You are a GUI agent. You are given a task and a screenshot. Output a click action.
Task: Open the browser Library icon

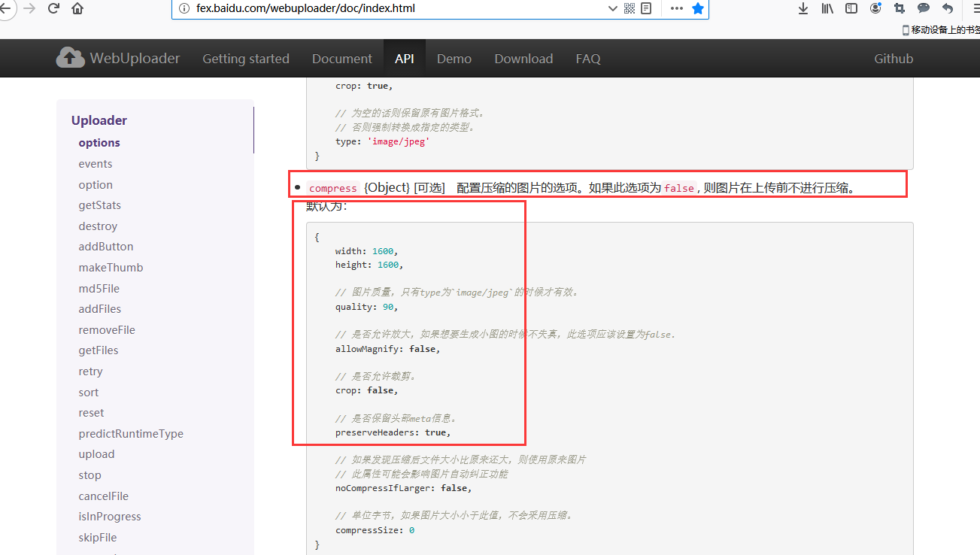[827, 10]
